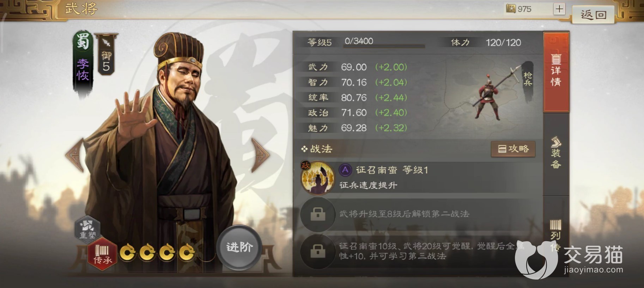This screenshot has height=288, width=644.
Task: Open the 传承 inheritance hexagon icon
Action: 102,254
